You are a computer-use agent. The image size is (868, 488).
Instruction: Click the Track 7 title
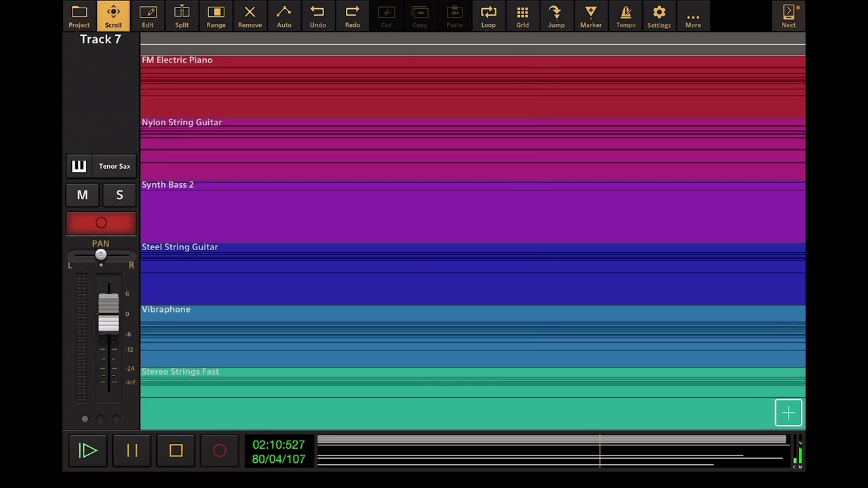point(100,39)
